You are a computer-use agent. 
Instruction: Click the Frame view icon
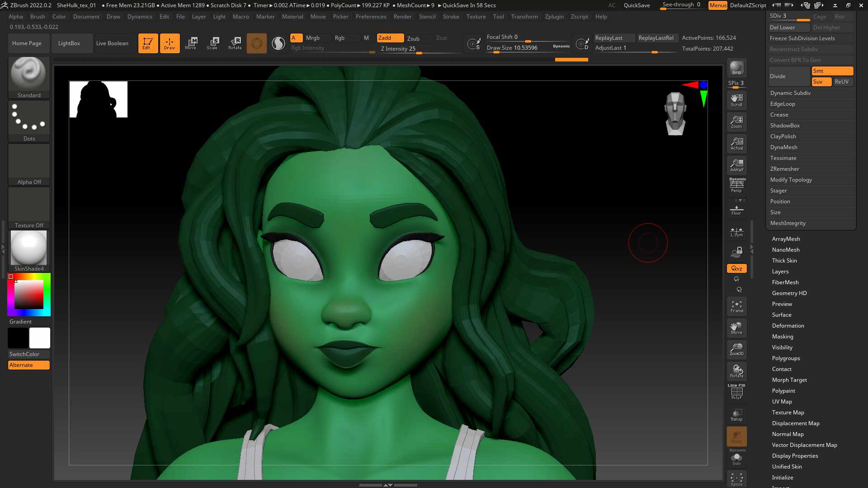coord(736,306)
